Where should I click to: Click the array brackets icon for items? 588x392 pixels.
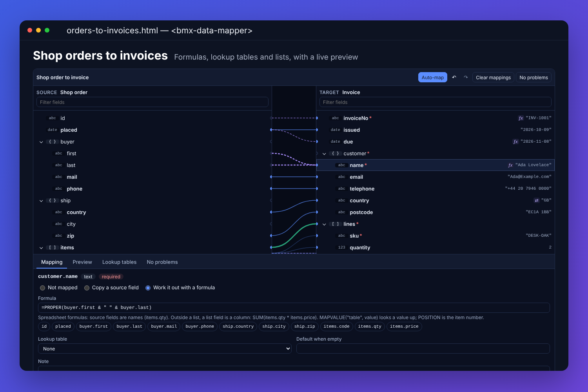coord(53,247)
